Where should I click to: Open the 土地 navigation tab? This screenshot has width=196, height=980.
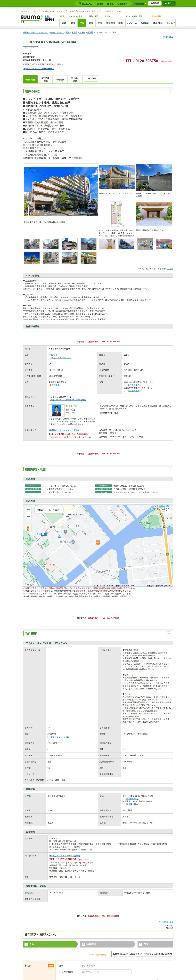click(120, 23)
